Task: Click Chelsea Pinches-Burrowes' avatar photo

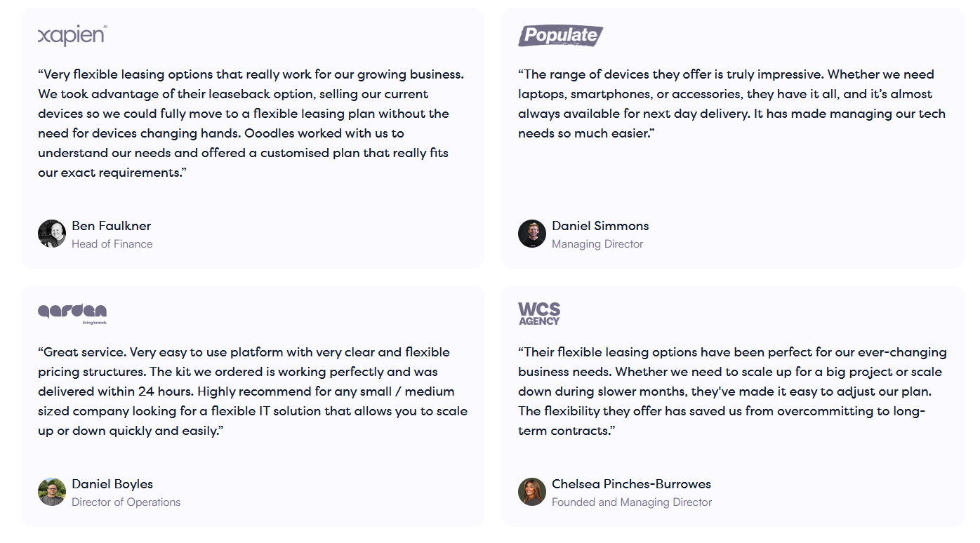Action: pos(532,492)
